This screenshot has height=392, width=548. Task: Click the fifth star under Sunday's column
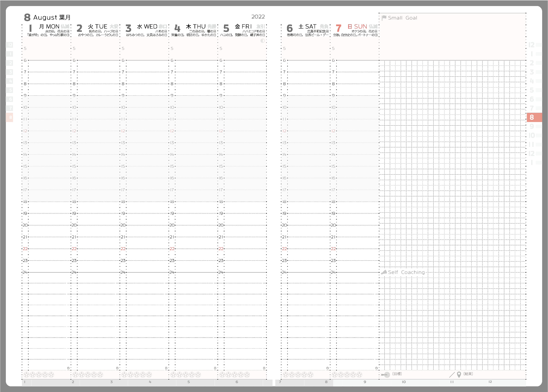coord(359,375)
